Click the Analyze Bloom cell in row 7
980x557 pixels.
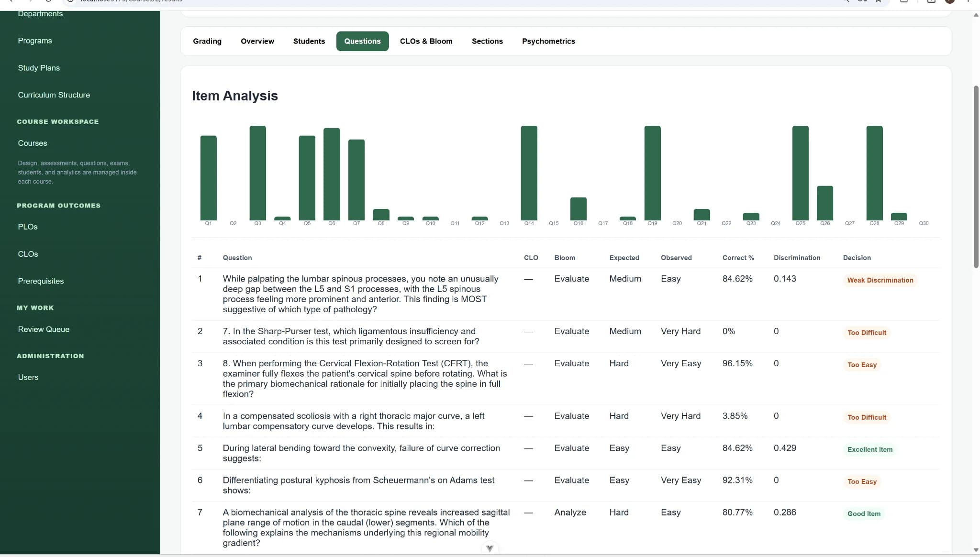tap(570, 512)
